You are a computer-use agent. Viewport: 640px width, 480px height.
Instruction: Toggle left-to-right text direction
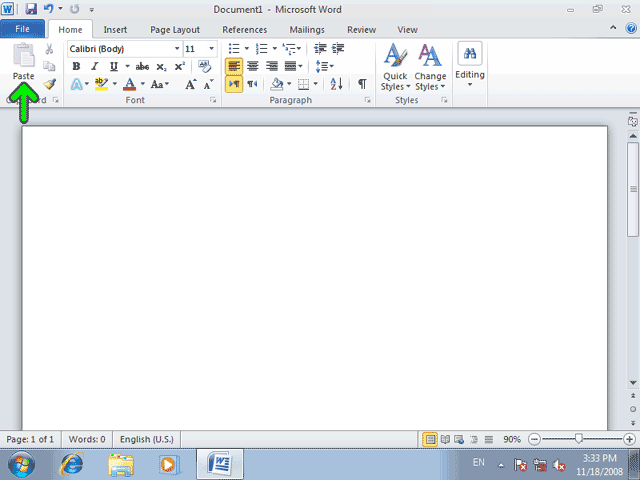pyautogui.click(x=234, y=84)
